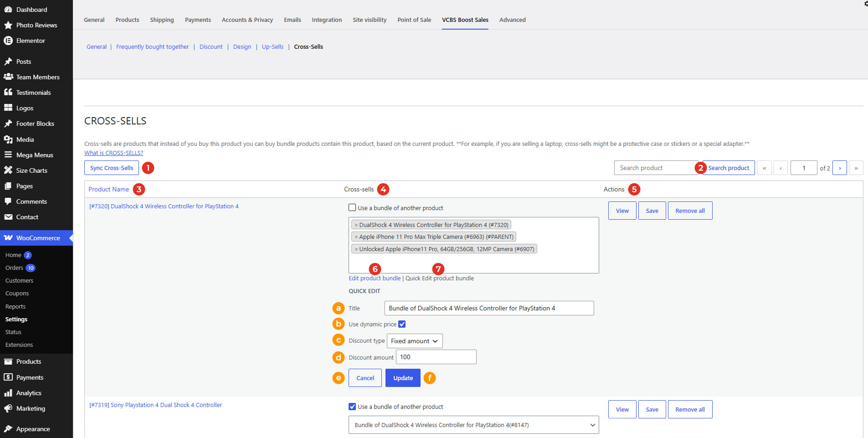
Task: Switch to the Products settings tab
Action: point(128,20)
